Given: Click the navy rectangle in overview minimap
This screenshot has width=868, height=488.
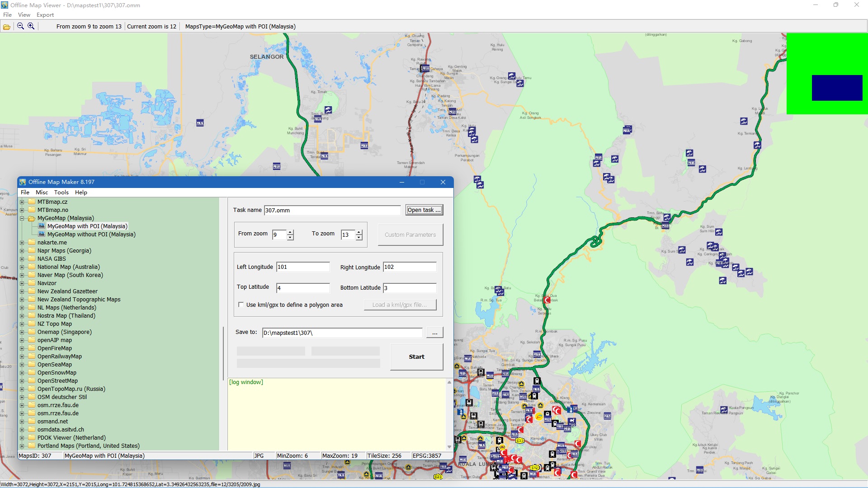Looking at the screenshot, I should point(837,88).
